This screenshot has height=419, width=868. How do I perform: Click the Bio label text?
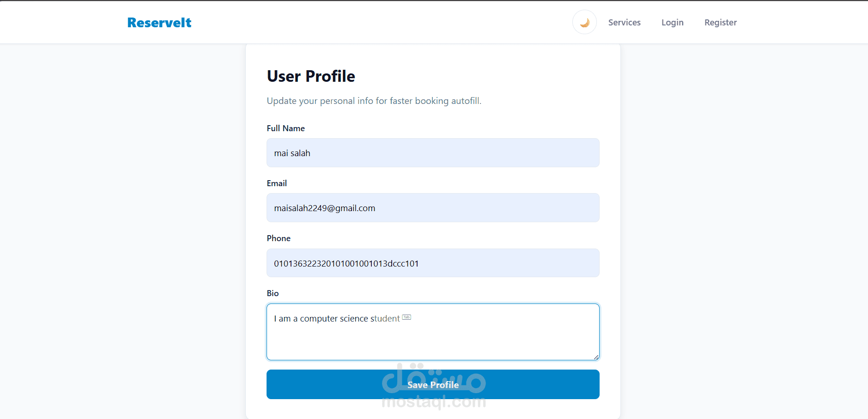273,293
